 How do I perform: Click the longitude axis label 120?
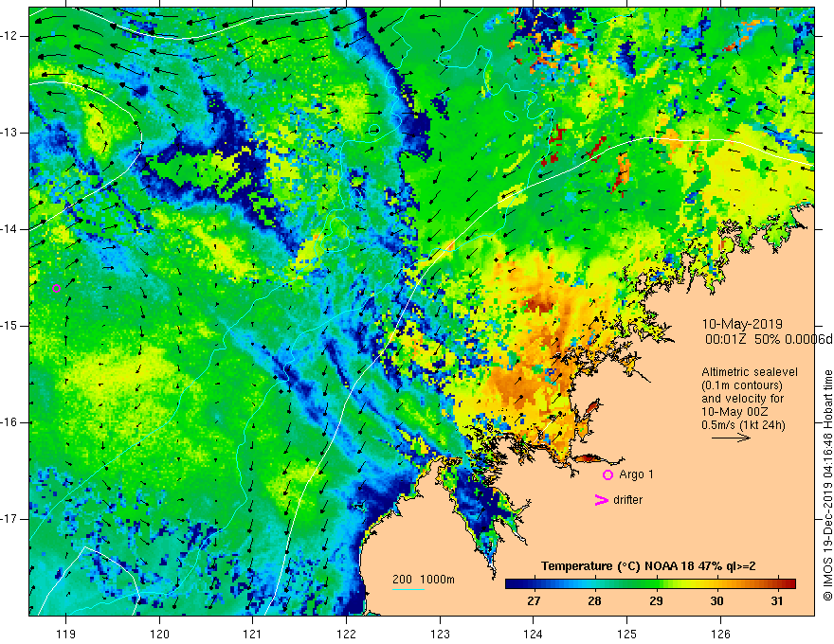tap(159, 634)
